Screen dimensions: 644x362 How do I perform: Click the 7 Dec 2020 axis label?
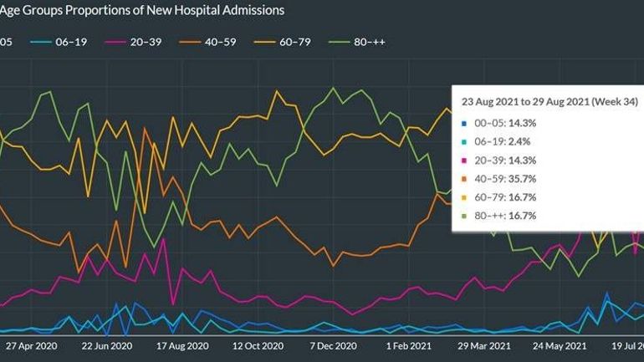333,346
